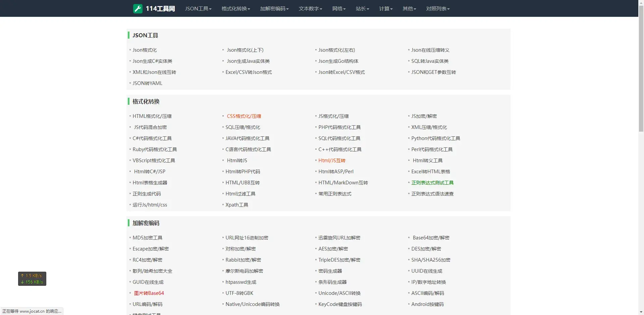The image size is (644, 315).
Task: Click the 114工具网 site title
Action: (160, 9)
